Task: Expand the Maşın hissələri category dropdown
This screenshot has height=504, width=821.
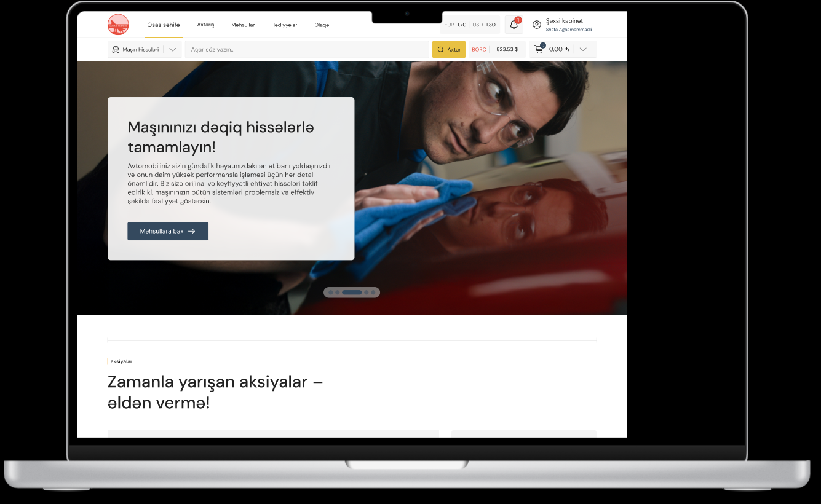Action: 173,49
